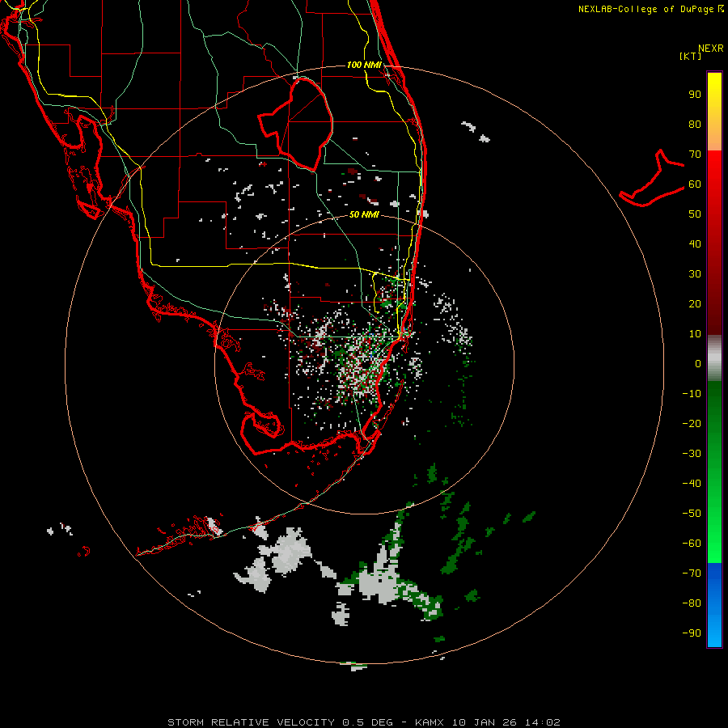Click the 20 value on velocity scale
728x728 pixels.
[695, 303]
